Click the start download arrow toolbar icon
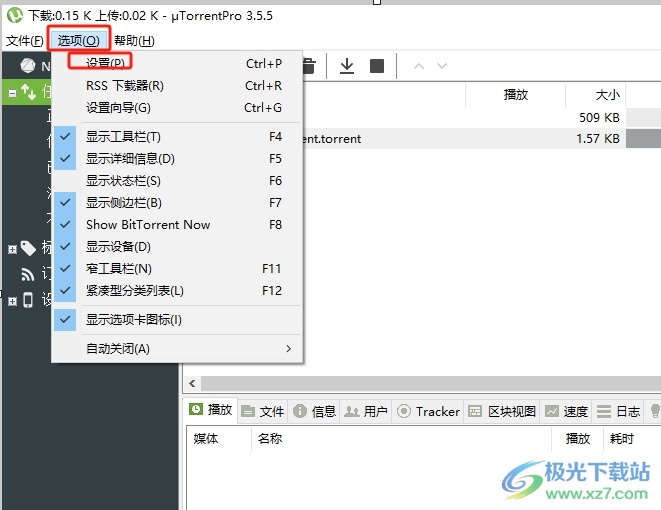Screen dimensions: 661x510 [x=347, y=66]
